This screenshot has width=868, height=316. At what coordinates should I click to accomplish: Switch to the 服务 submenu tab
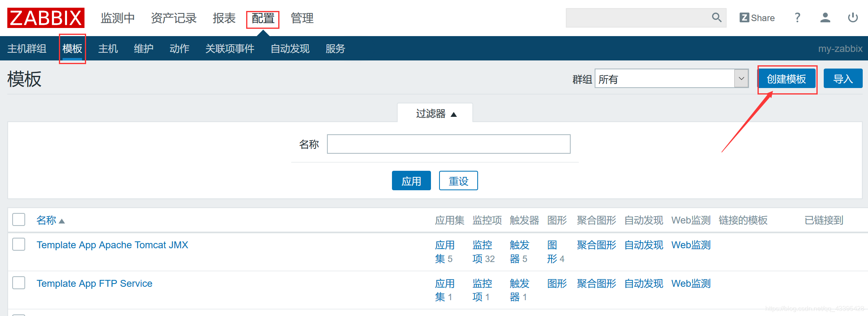click(336, 49)
